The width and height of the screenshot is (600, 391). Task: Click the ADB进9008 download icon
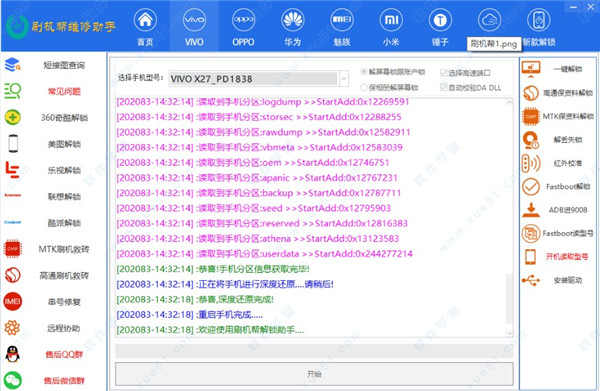tap(531, 210)
